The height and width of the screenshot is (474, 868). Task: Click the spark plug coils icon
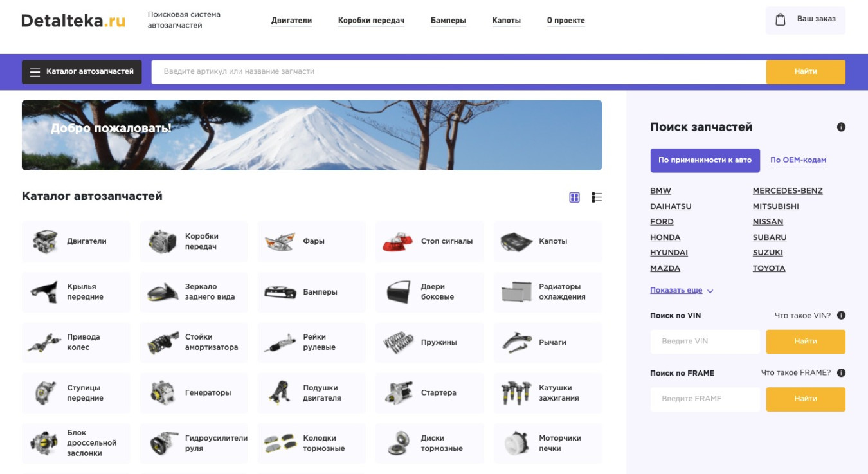point(516,393)
